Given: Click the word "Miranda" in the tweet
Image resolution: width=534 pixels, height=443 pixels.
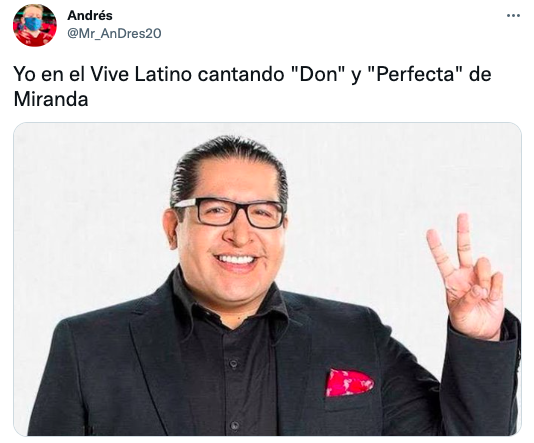Looking at the screenshot, I should tap(51, 99).
